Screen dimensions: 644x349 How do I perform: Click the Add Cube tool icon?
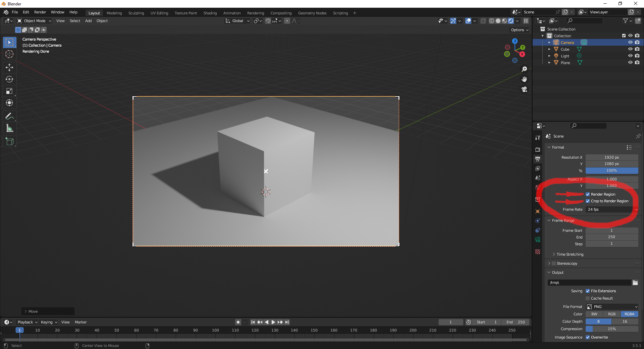click(9, 142)
